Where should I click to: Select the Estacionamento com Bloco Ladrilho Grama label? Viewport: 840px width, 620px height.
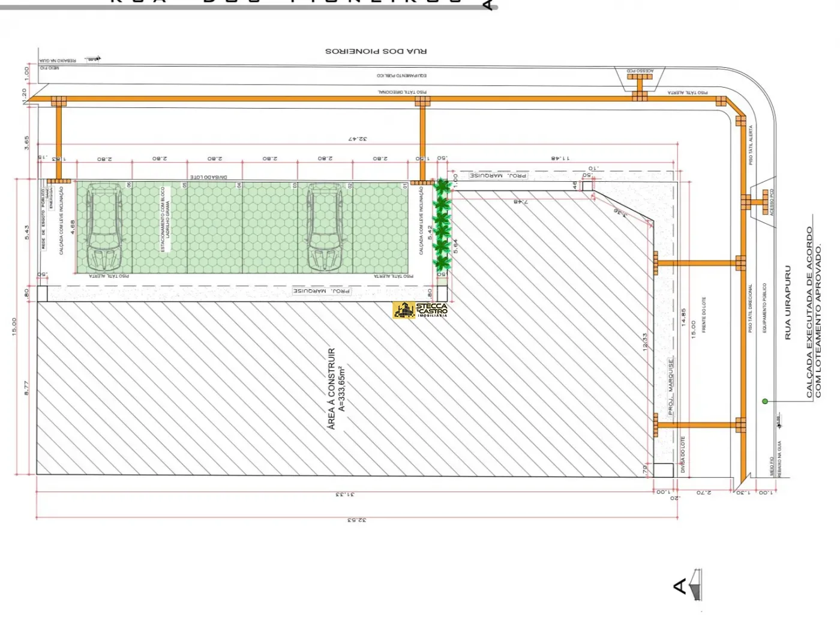165,219
